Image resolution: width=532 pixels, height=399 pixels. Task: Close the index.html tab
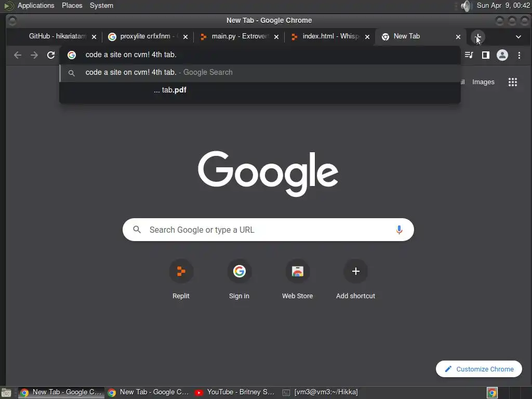pyautogui.click(x=367, y=37)
